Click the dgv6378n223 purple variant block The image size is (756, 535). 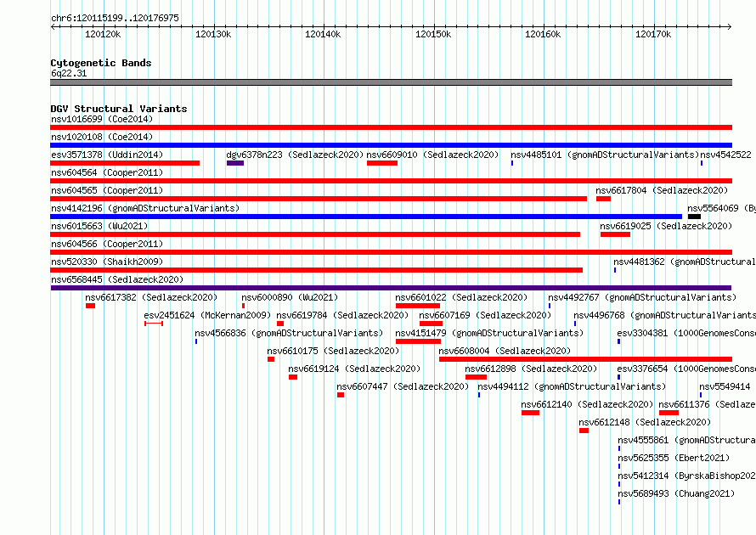235,163
